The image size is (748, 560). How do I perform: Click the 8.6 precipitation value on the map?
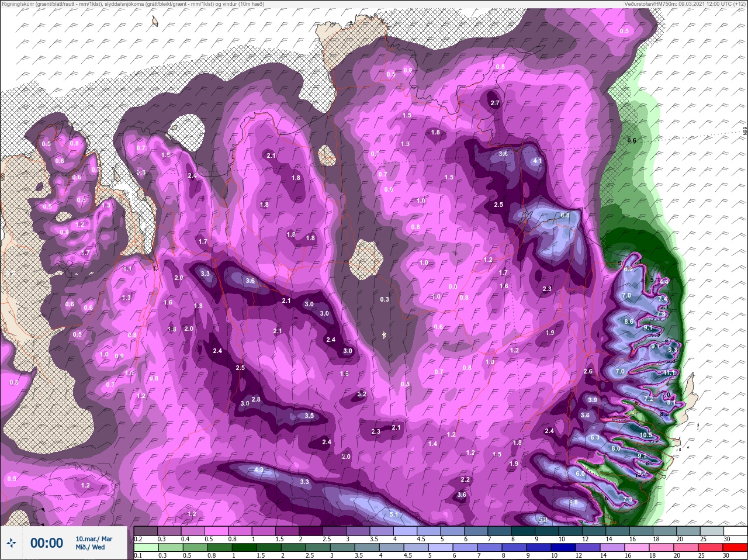629,322
